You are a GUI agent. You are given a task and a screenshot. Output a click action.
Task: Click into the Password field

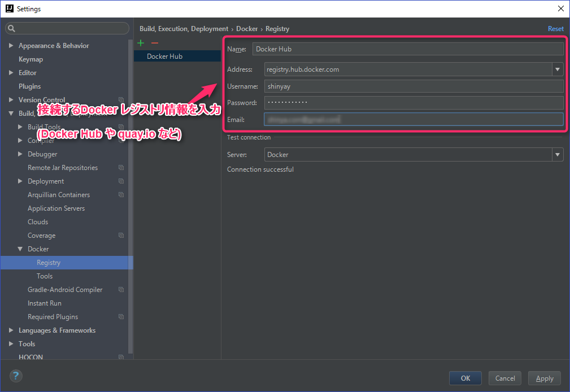(414, 103)
